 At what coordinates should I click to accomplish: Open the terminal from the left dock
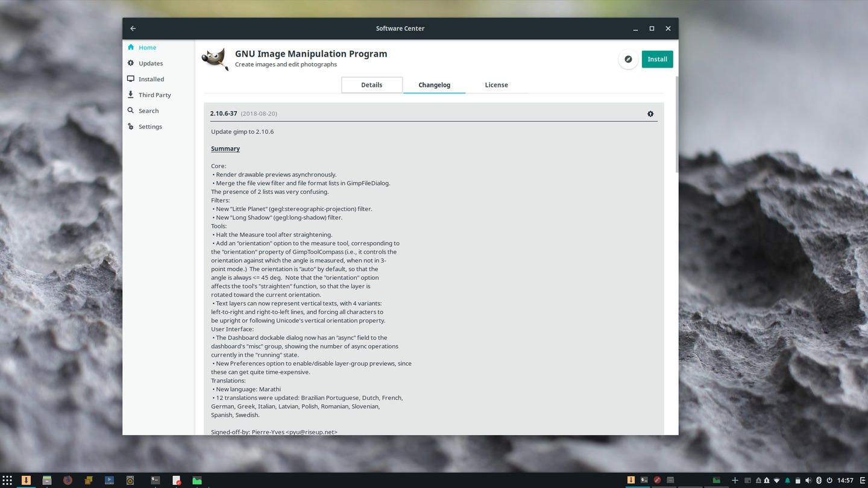156,480
